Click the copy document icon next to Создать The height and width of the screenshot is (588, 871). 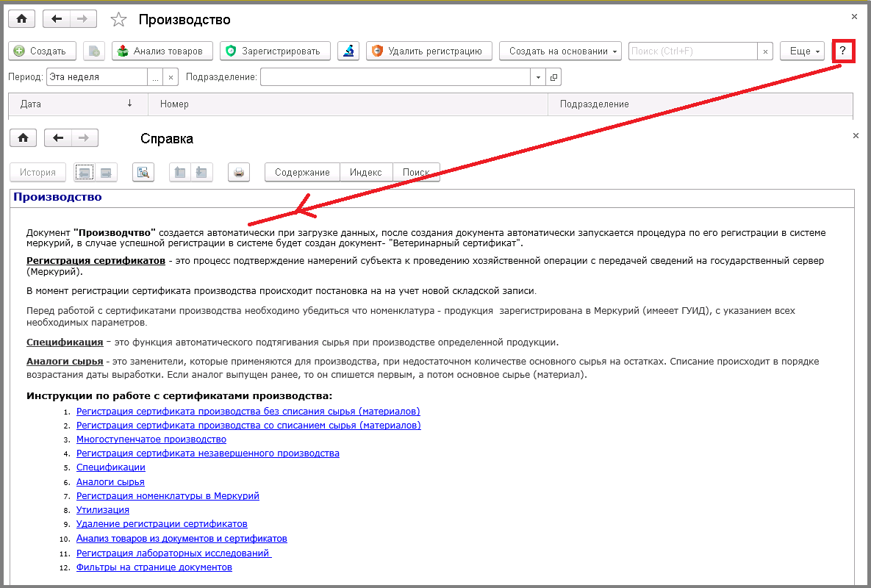click(94, 51)
